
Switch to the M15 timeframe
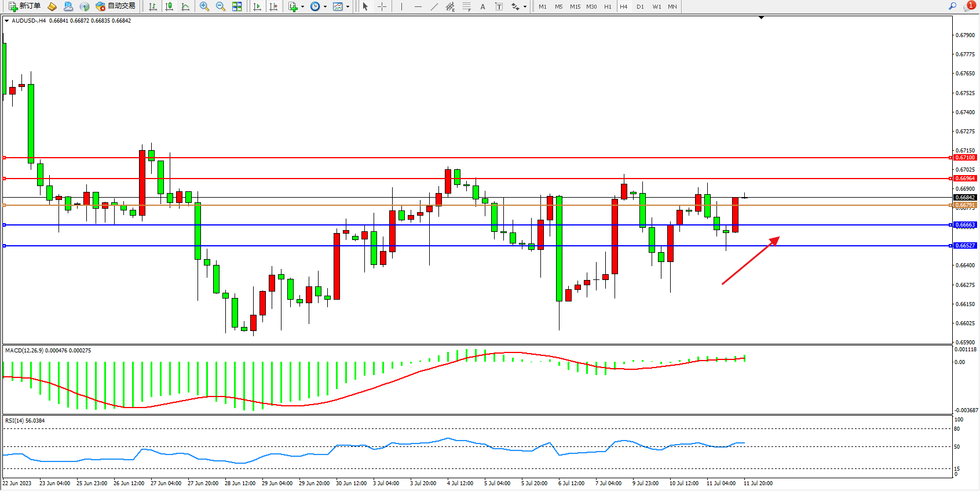(575, 7)
